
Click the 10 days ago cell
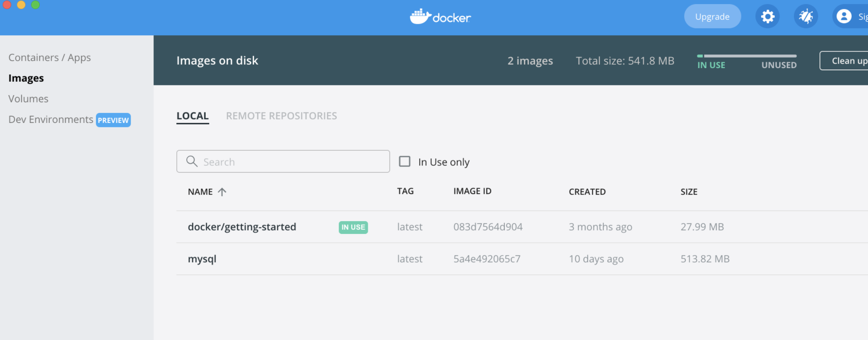coord(596,259)
